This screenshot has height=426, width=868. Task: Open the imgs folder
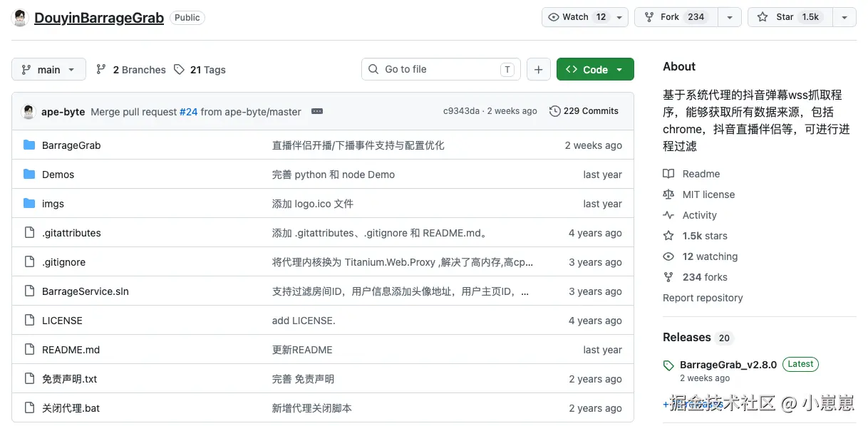(x=53, y=203)
